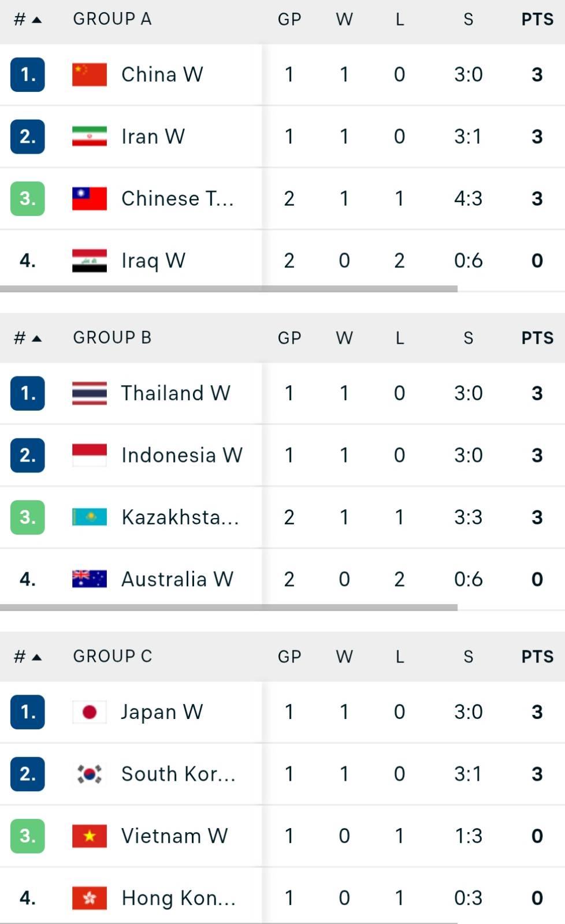Click the China flag icon

(90, 74)
